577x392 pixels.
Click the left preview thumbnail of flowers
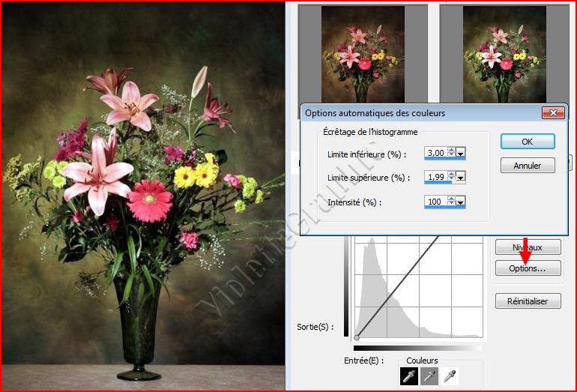tap(363, 52)
